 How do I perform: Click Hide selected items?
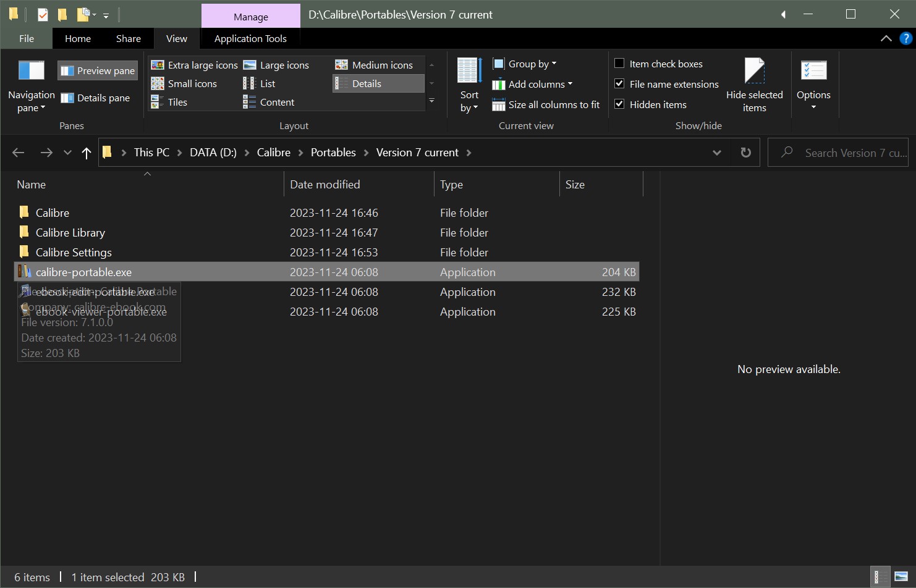click(754, 85)
